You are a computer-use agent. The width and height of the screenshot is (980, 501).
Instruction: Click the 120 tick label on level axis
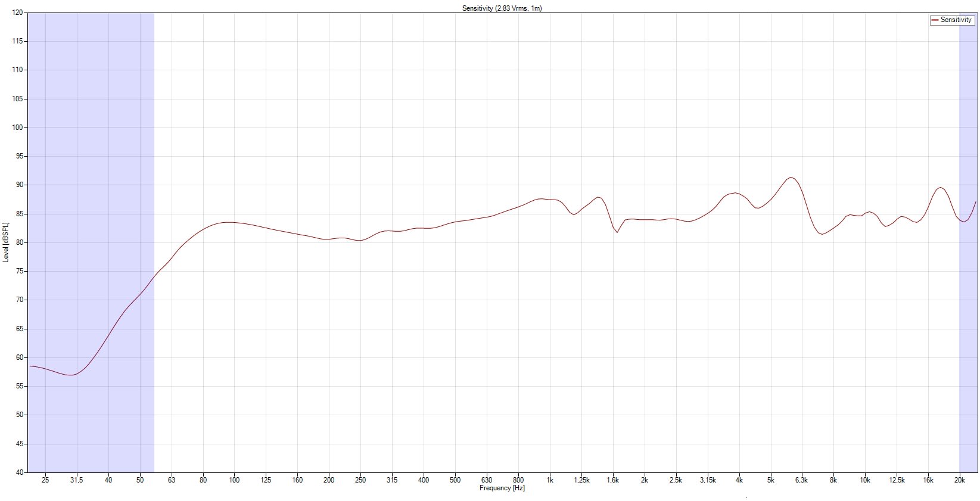(x=18, y=13)
